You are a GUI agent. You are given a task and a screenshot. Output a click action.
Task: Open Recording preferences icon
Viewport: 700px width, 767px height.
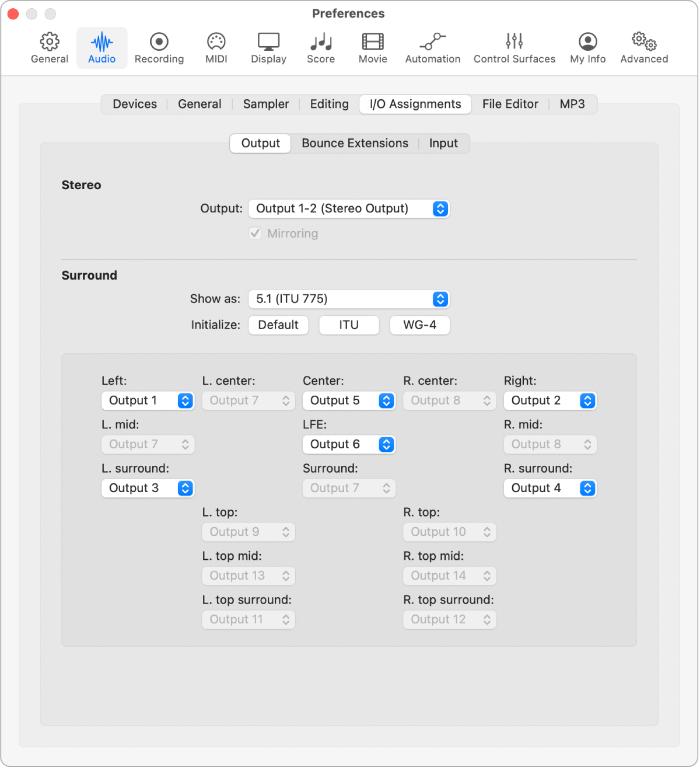(159, 42)
